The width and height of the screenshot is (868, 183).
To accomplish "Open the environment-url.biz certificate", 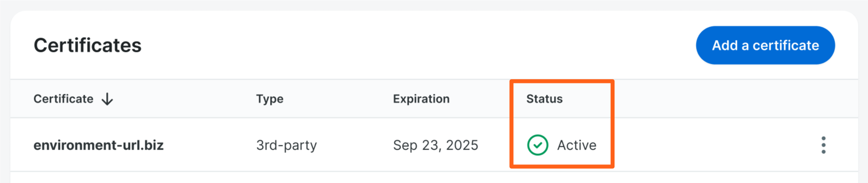I will coord(98,145).
